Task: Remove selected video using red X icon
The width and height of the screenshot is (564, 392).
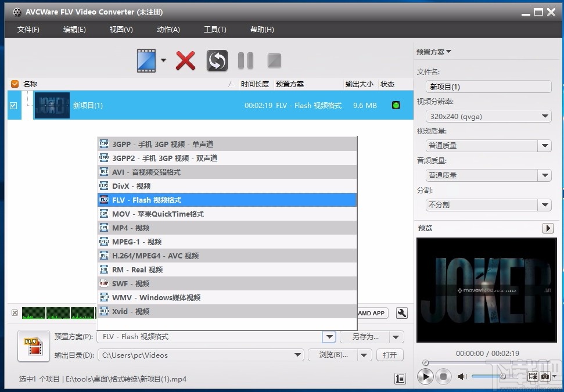Action: pos(185,60)
